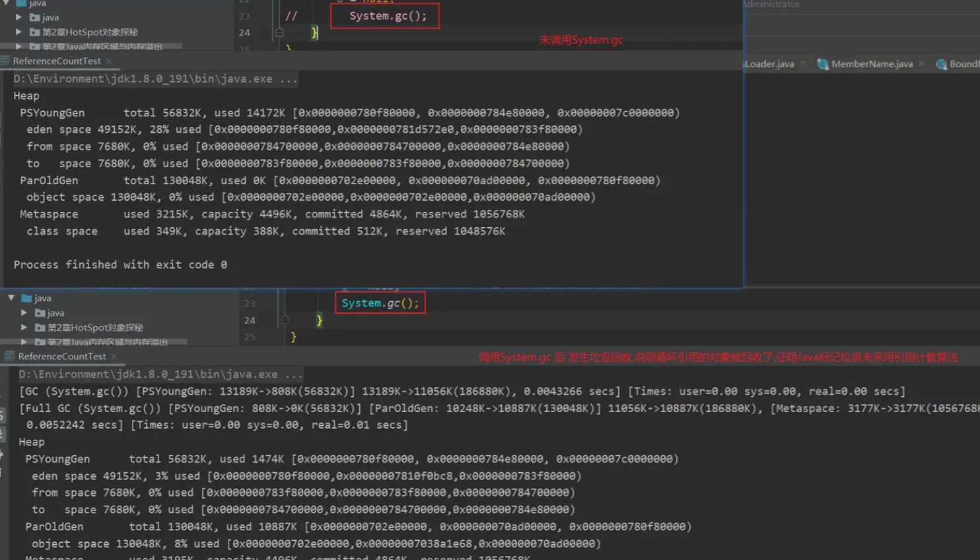Click line number 23 in the lower editor gutter

pyautogui.click(x=250, y=303)
